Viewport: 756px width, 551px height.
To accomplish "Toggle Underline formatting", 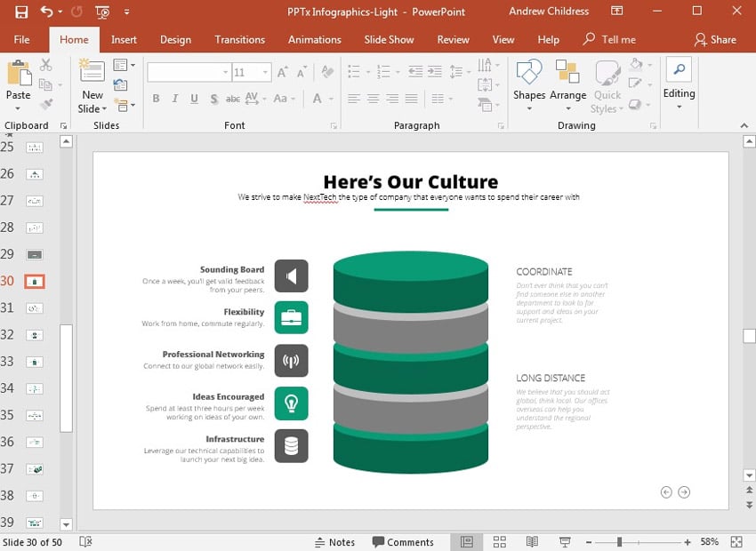I will pyautogui.click(x=195, y=99).
